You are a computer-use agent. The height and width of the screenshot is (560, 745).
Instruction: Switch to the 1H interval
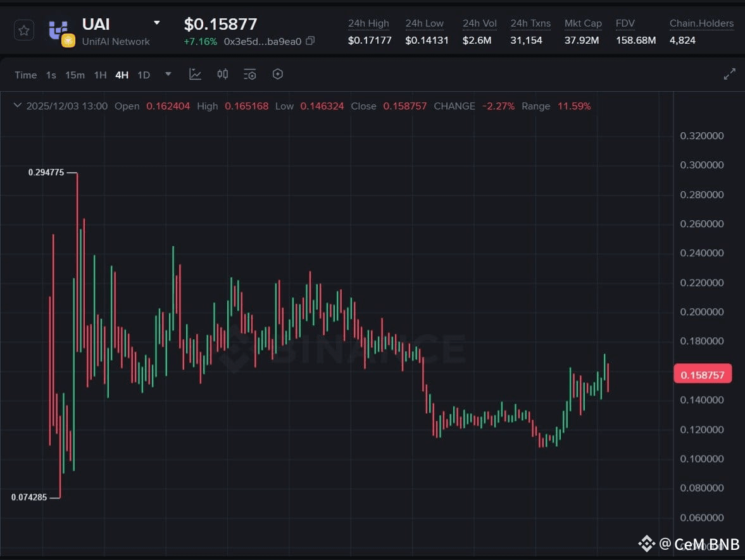click(100, 75)
